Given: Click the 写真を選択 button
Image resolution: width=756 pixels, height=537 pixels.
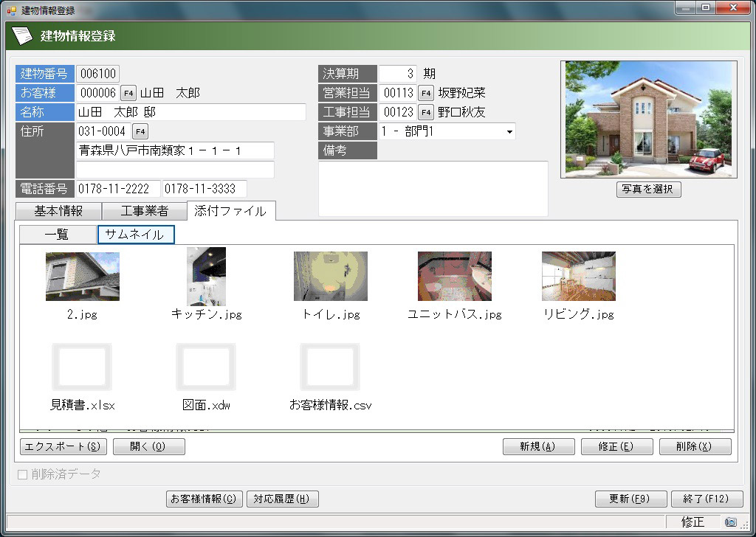Looking at the screenshot, I should click(647, 189).
